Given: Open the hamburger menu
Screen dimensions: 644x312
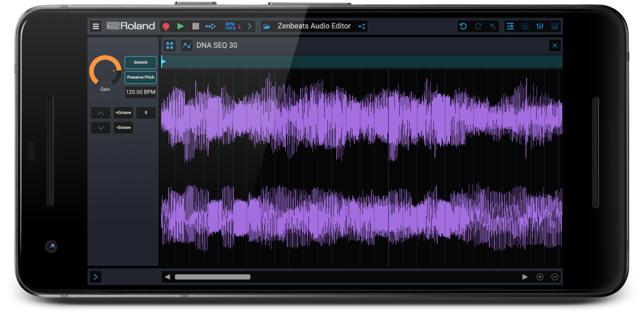Looking at the screenshot, I should pyautogui.click(x=95, y=26).
